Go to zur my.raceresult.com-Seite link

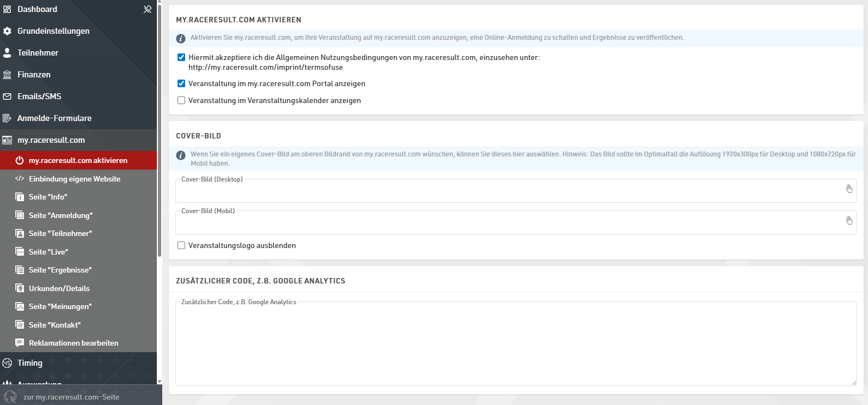[71, 397]
